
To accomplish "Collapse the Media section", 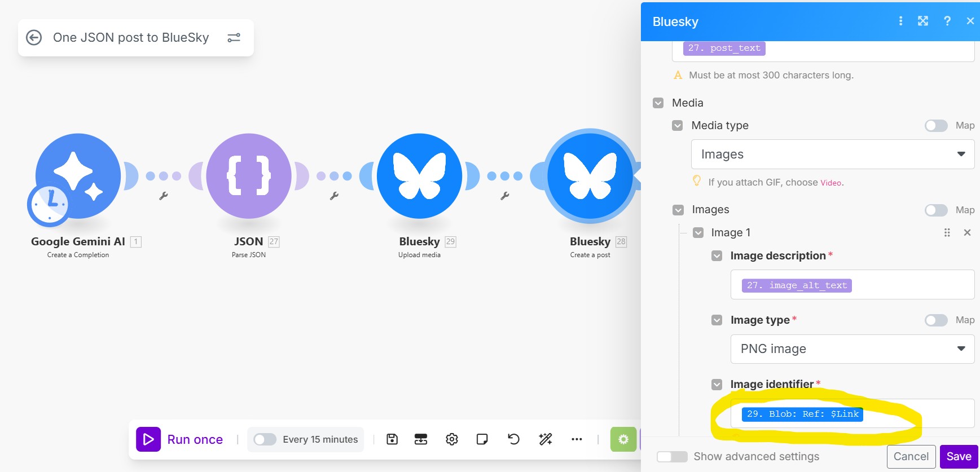I will 658,103.
